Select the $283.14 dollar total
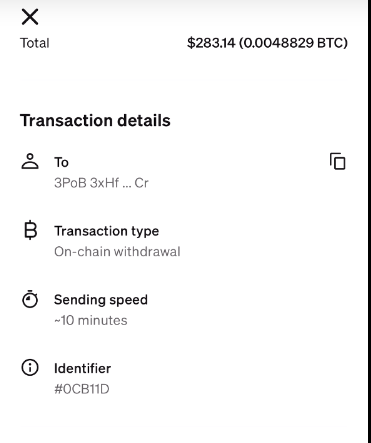 211,43
